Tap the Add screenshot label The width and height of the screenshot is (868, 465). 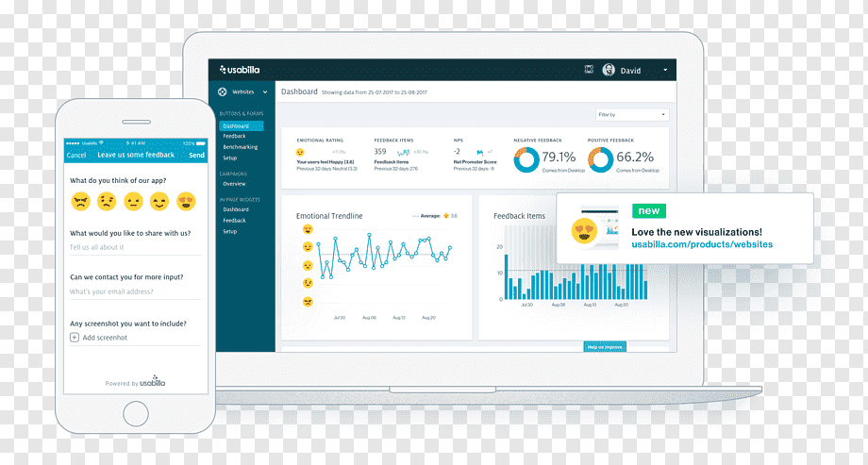pyautogui.click(x=105, y=338)
